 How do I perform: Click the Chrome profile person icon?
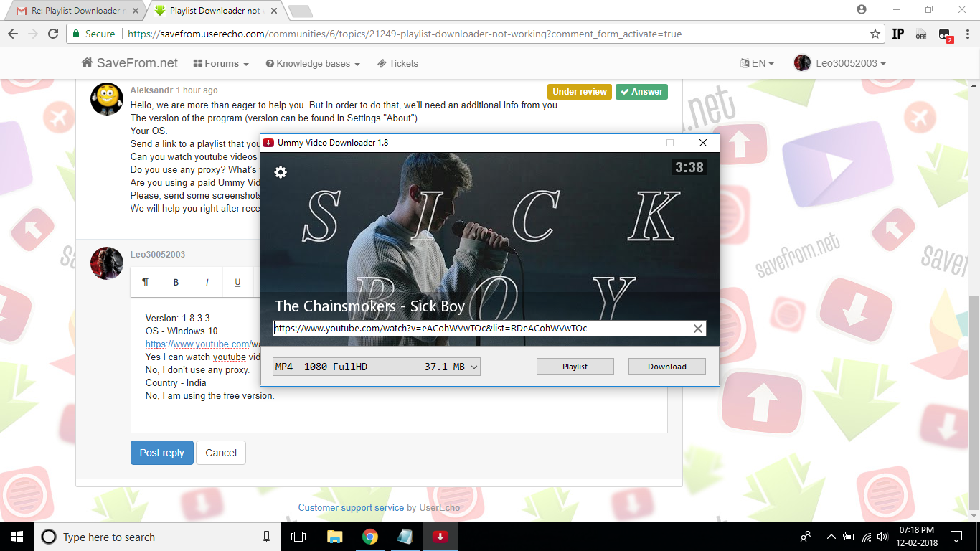pyautogui.click(x=862, y=9)
